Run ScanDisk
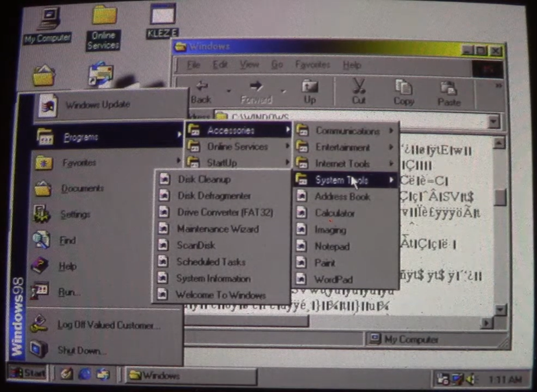537x392 pixels. click(221, 246)
